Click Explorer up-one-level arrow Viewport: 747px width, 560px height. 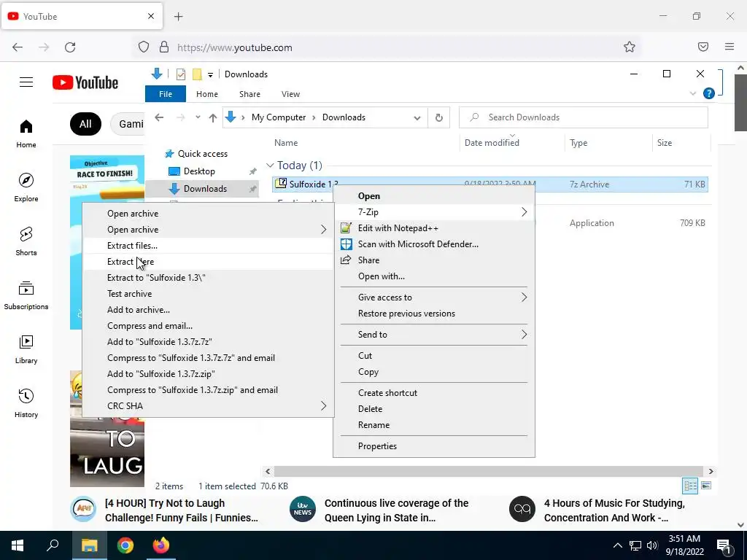212,117
